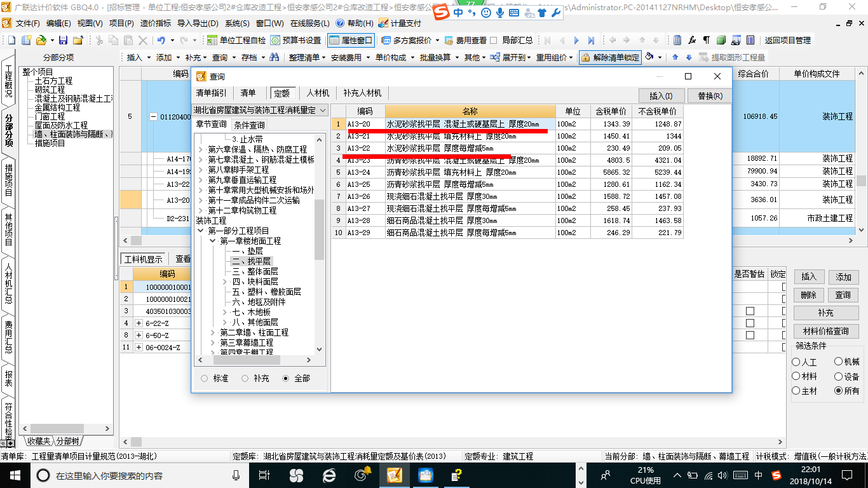Viewport: 868px width, 488px height.
Task: Click the paragraph mark icon
Action: coord(707,40)
